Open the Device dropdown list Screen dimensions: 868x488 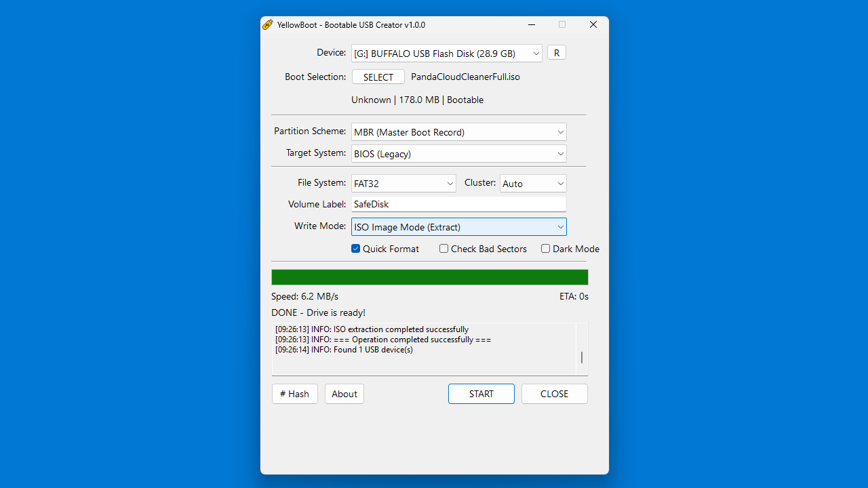click(x=447, y=54)
